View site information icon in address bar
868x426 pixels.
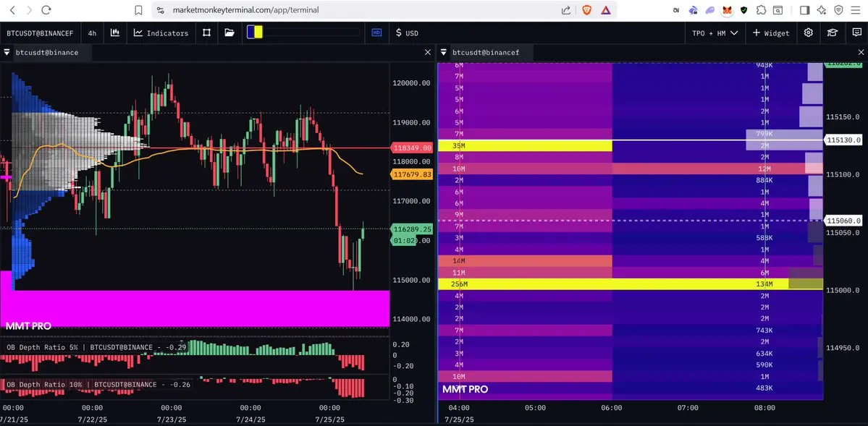[x=161, y=10]
